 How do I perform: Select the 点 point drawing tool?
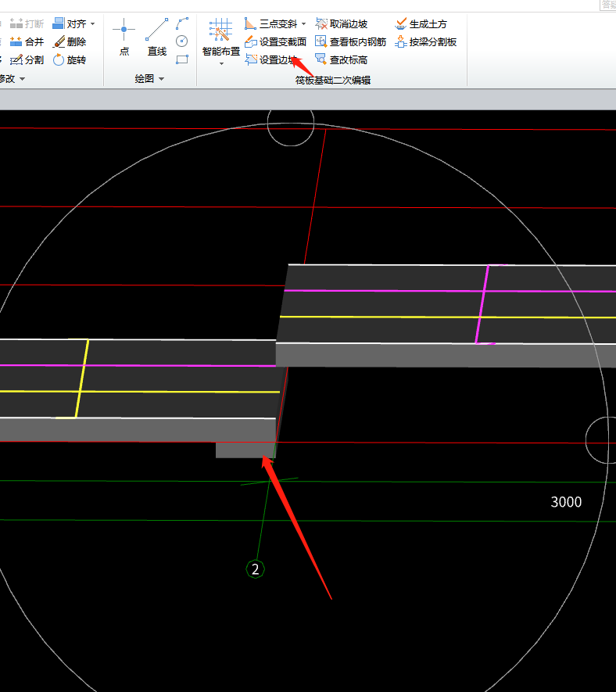tap(124, 37)
